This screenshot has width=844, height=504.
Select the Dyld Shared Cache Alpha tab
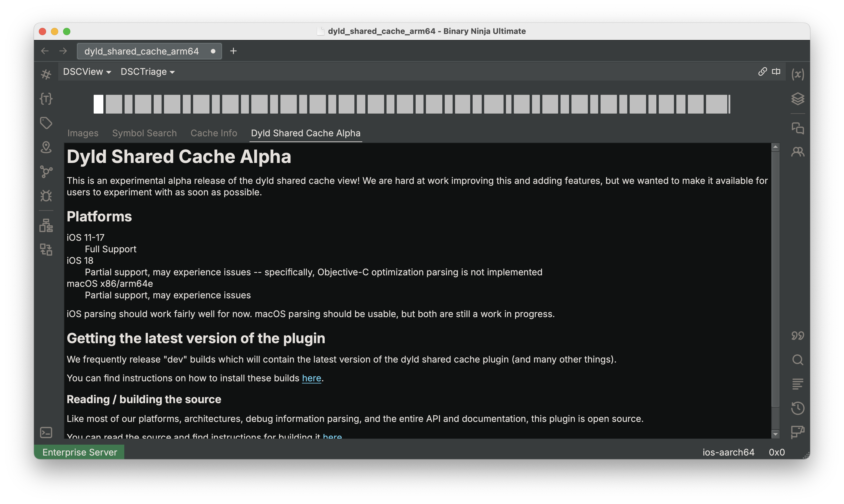306,133
